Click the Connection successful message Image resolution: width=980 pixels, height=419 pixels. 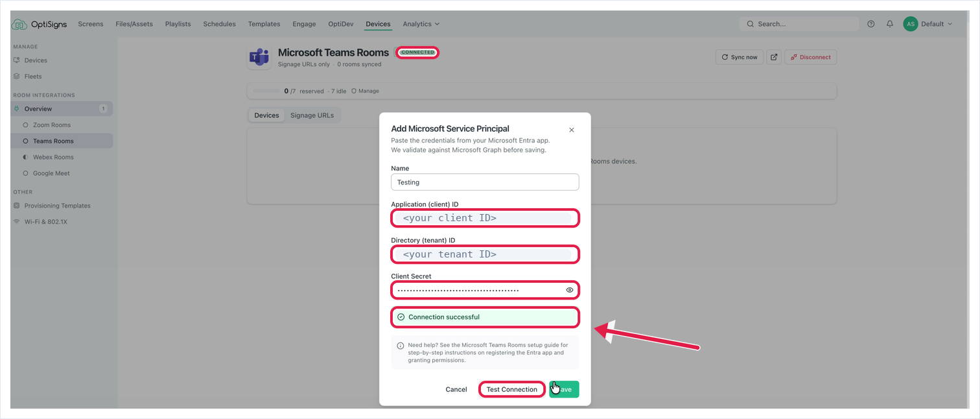485,317
